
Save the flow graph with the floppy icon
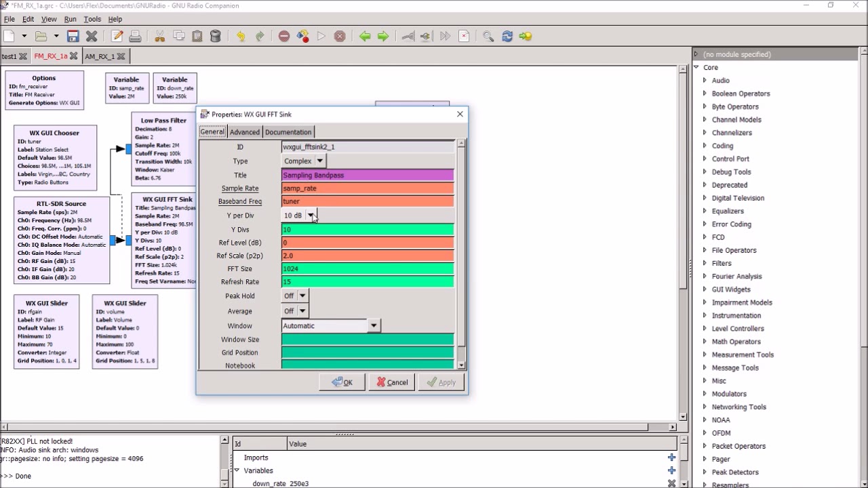pyautogui.click(x=73, y=36)
